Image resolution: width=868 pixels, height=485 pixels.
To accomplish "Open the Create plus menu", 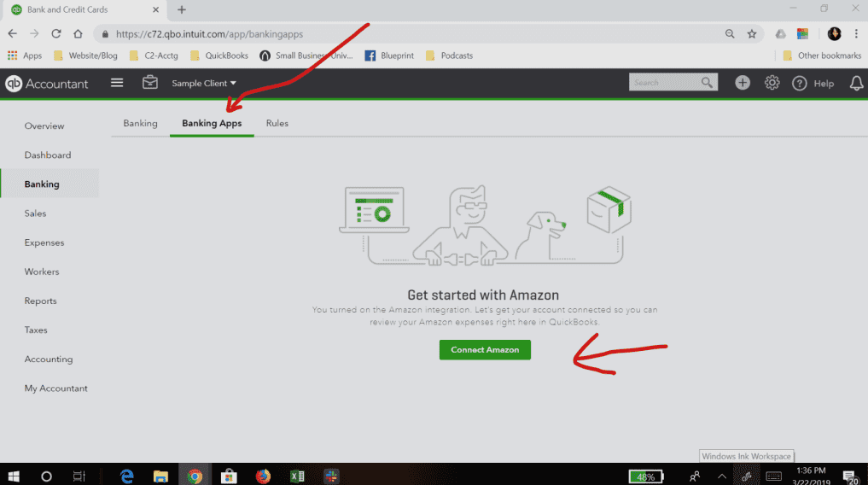I will 743,83.
